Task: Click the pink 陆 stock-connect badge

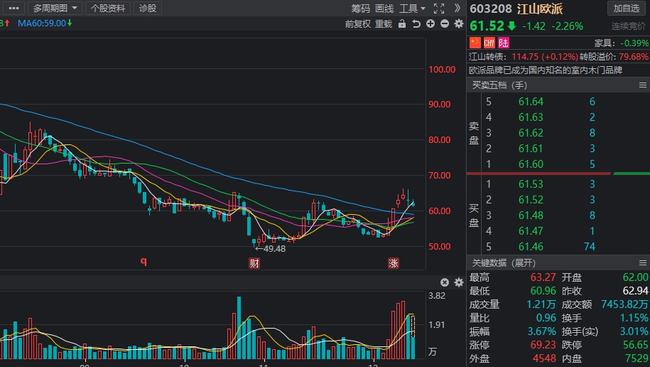Action: (504, 42)
